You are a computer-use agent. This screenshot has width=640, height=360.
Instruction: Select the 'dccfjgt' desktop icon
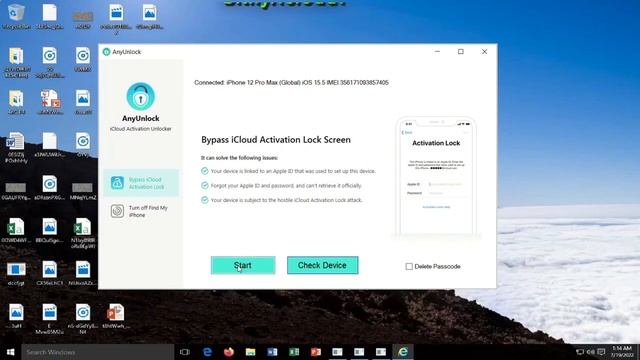(16, 273)
